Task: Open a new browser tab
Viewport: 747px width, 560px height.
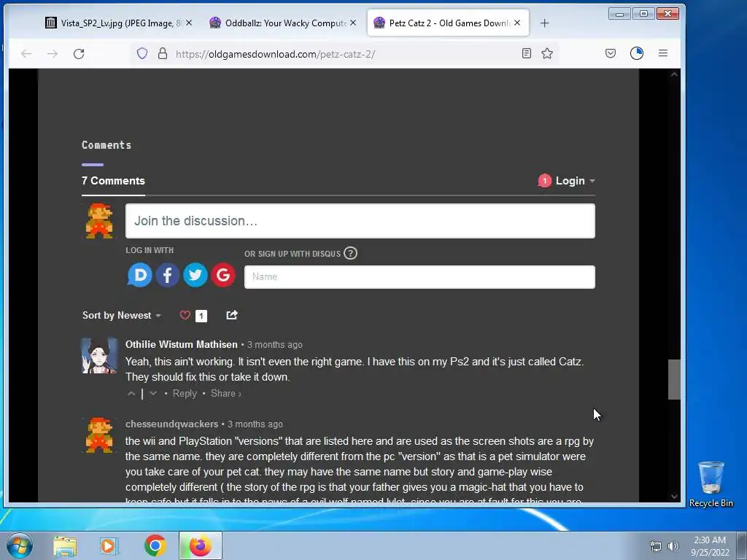Action: (x=544, y=23)
